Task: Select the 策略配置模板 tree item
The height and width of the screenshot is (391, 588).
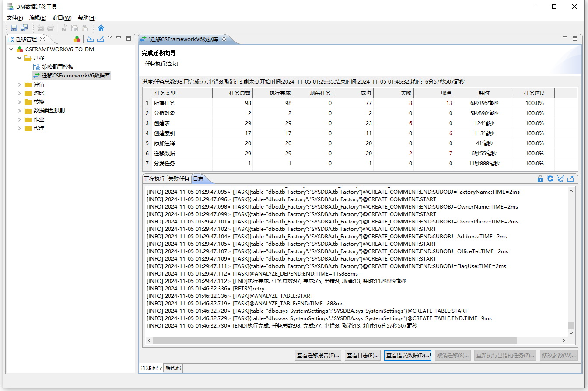Action: click(x=58, y=67)
